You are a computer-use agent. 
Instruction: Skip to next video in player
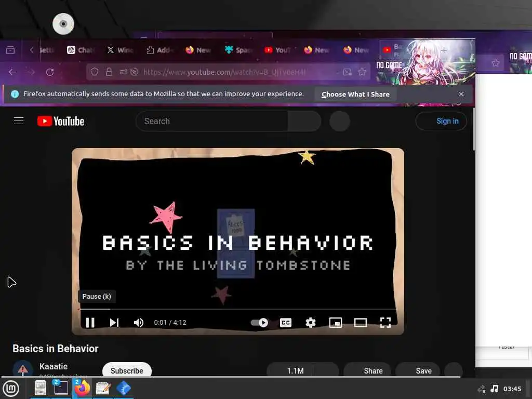pos(114,322)
